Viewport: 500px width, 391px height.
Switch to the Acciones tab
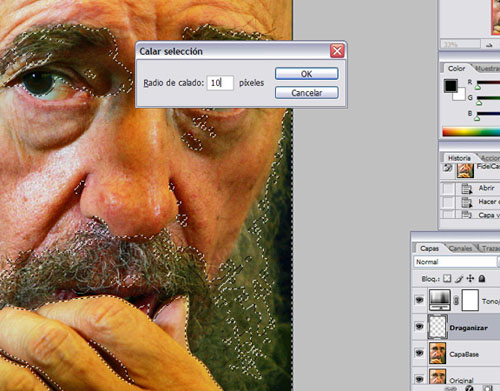tap(489, 158)
